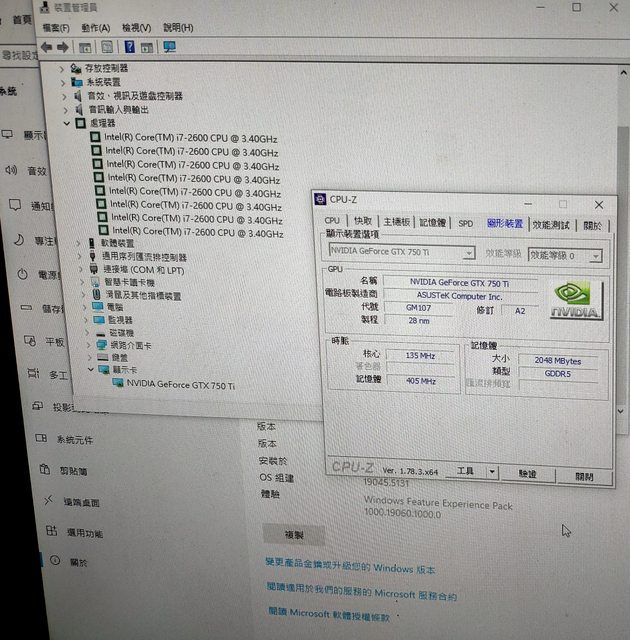630x640 pixels.
Task: Open the 工具 dropdown arrow in CPU-Z
Action: (491, 471)
